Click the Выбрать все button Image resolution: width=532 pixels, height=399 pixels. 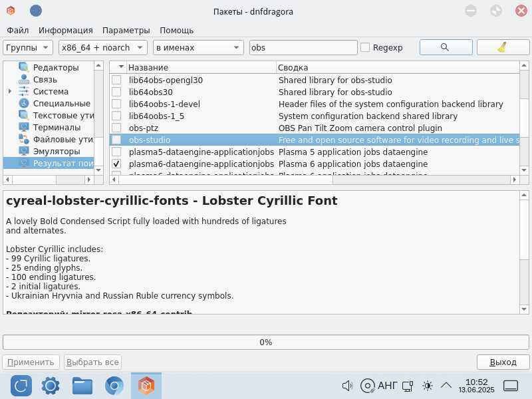[x=92, y=362]
